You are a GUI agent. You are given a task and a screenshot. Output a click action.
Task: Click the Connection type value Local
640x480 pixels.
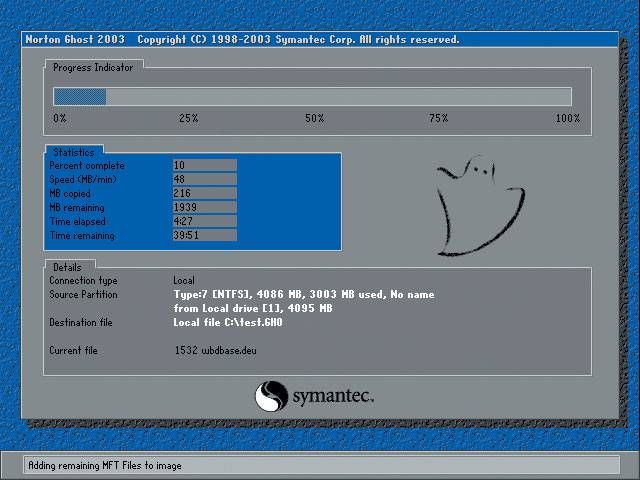[x=184, y=281]
